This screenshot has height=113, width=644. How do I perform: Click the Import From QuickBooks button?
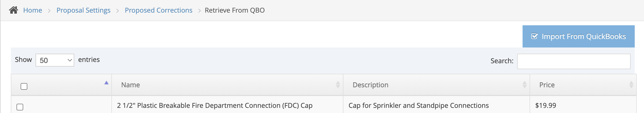point(578,36)
